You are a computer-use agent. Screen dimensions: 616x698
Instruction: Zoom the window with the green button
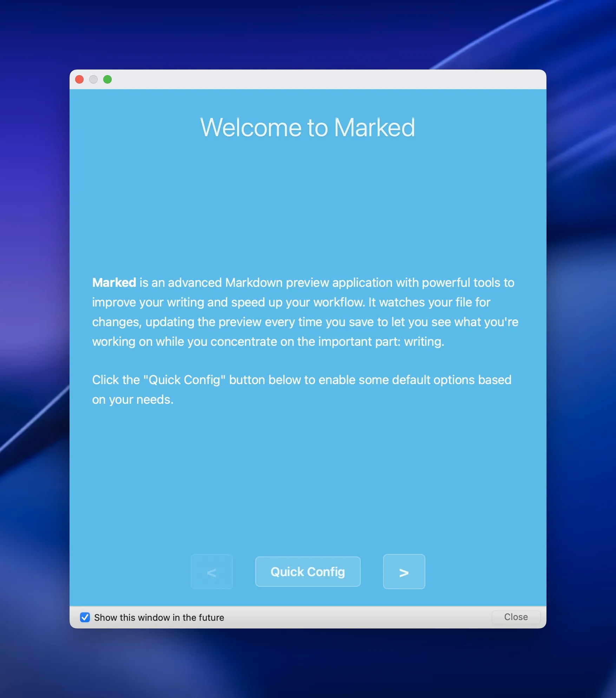pyautogui.click(x=107, y=79)
